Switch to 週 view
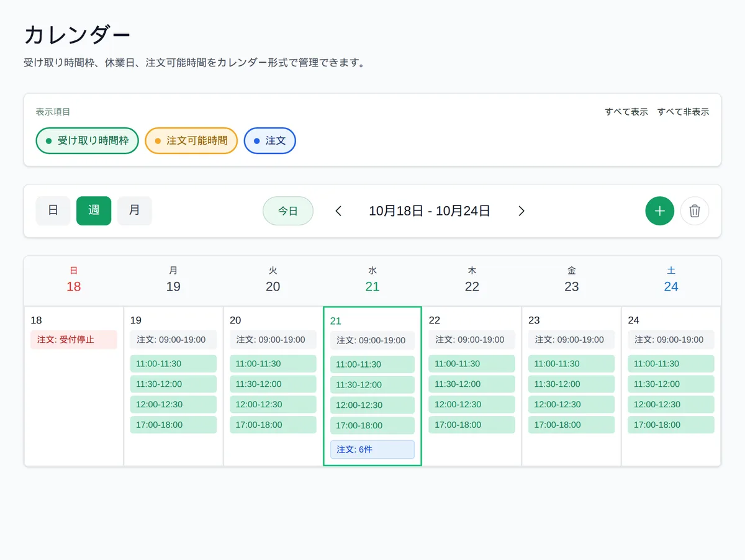The width and height of the screenshot is (745, 560). (94, 210)
